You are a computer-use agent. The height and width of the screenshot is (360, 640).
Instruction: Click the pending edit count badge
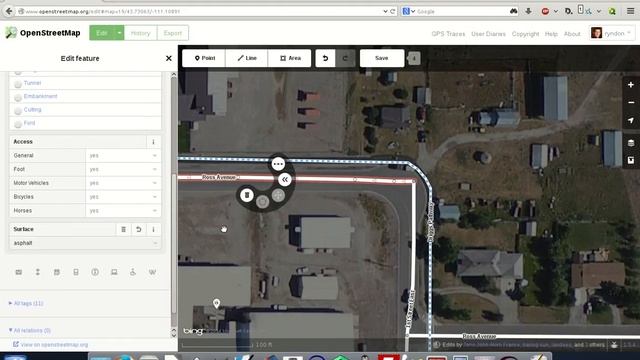tap(414, 58)
